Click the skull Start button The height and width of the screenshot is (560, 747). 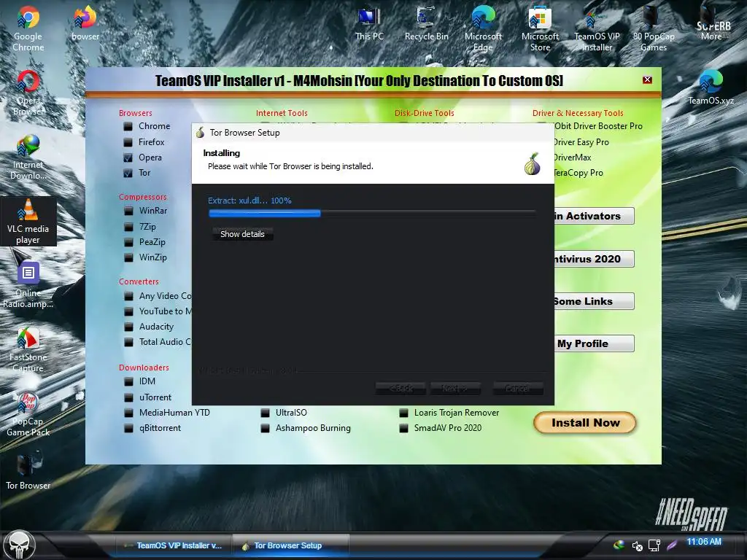pos(19,545)
